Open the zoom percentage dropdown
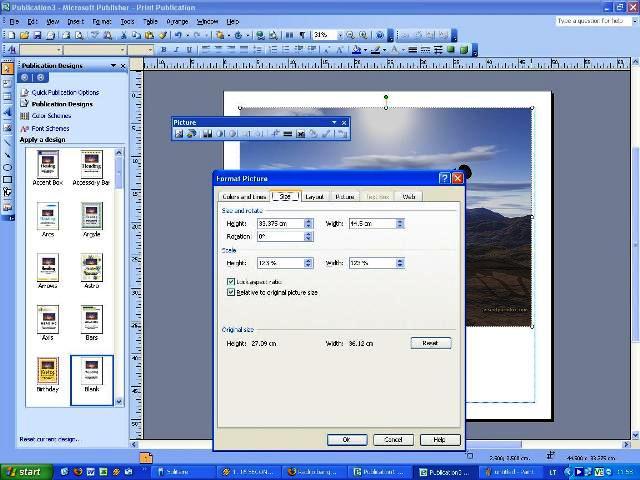 point(338,34)
